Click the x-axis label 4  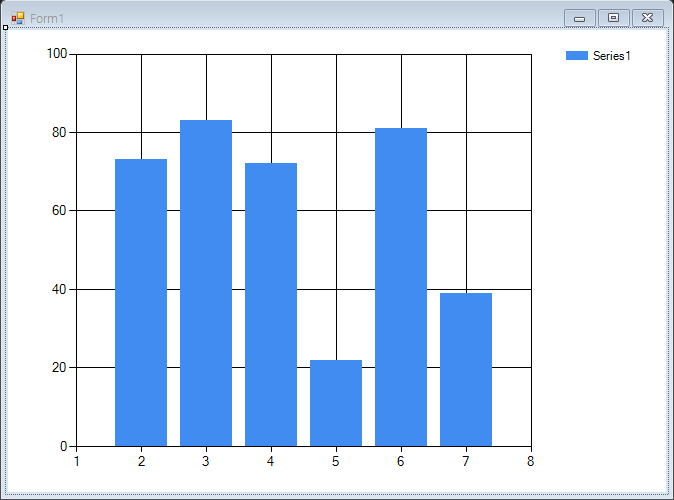pos(270,461)
